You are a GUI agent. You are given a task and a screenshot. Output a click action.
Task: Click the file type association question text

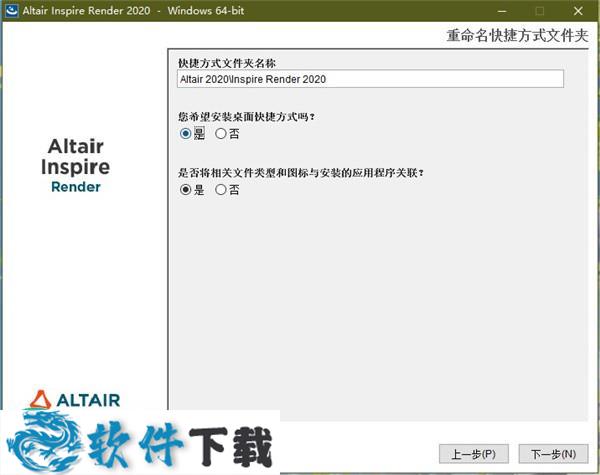tap(301, 173)
